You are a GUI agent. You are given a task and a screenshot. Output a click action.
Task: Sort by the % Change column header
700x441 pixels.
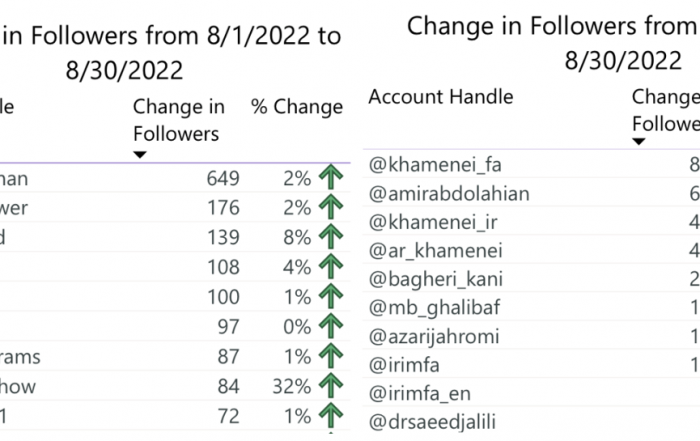tap(296, 107)
